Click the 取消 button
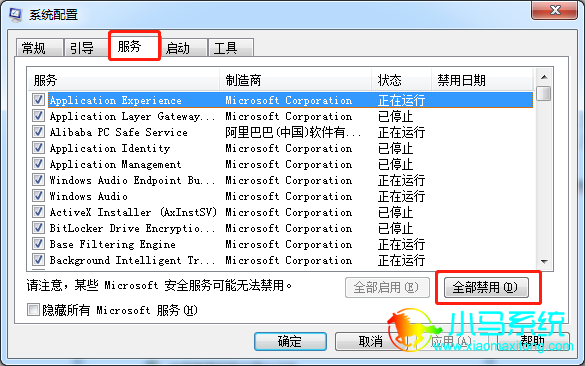Viewport: 585px width, 366px height. click(x=370, y=341)
